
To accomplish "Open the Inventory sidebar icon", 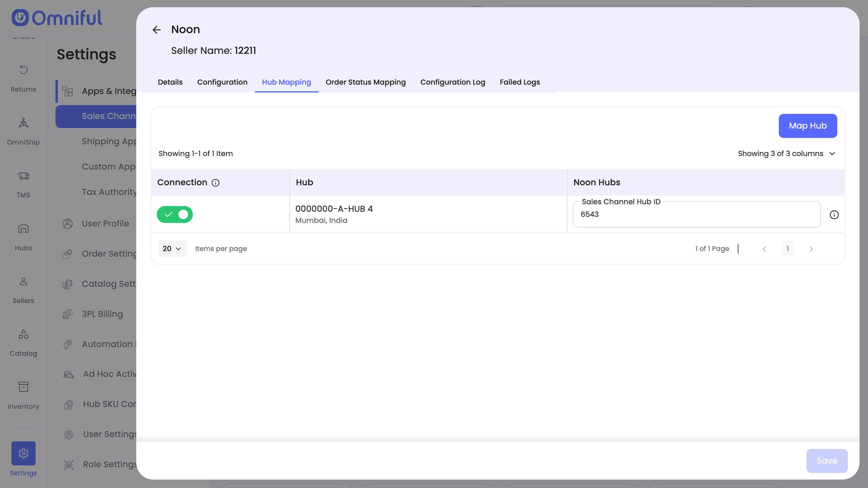I will pyautogui.click(x=23, y=386).
